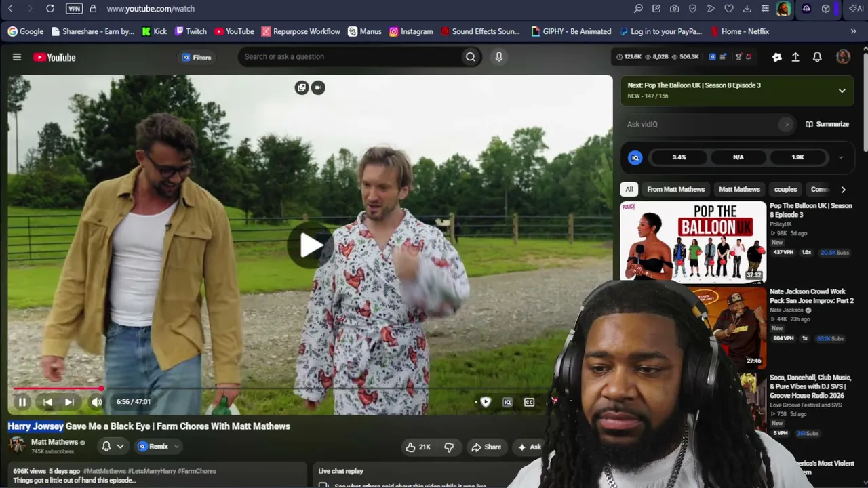Open the browser send arrow icon

click(711, 9)
